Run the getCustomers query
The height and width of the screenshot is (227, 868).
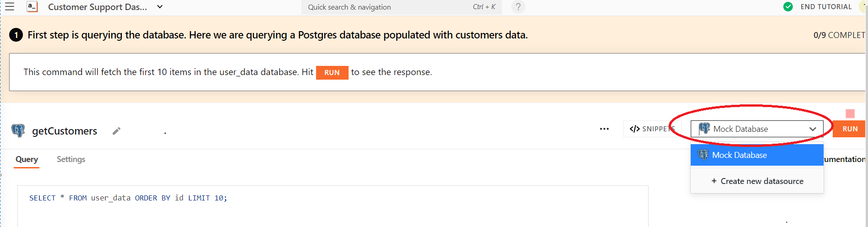pyautogui.click(x=850, y=129)
